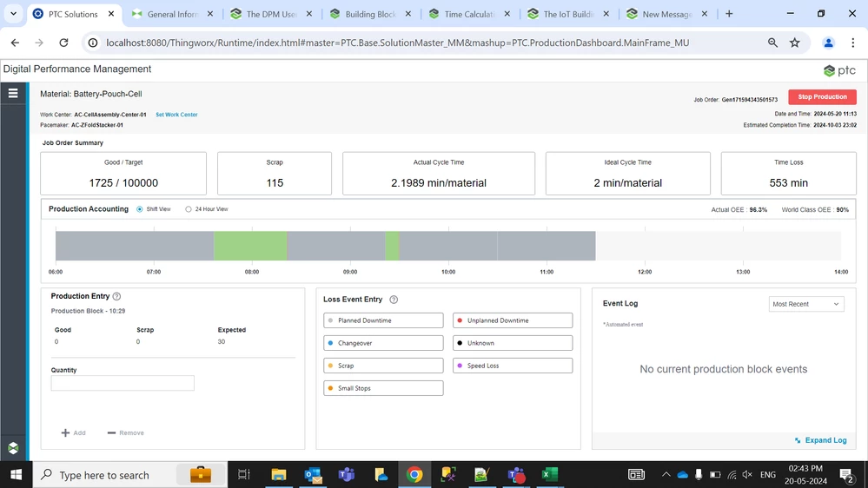Click the Remove minus icon in Production Entry
The image size is (868, 488).
(x=111, y=432)
